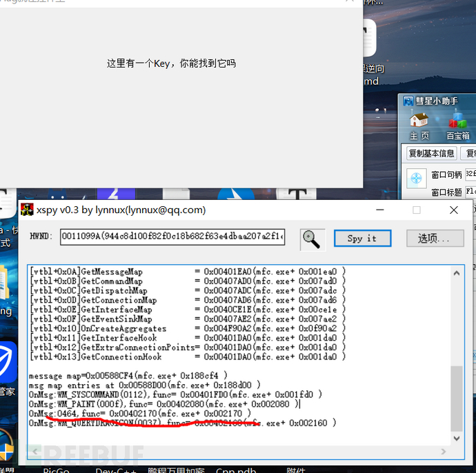Click the up arrow of the output scrollbar

[457, 273]
